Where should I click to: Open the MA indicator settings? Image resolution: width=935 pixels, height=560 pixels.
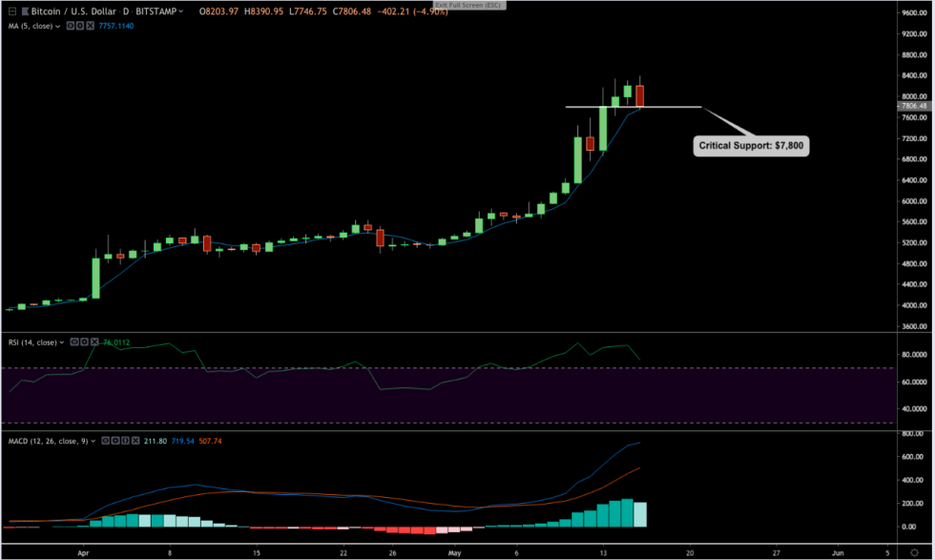80,26
